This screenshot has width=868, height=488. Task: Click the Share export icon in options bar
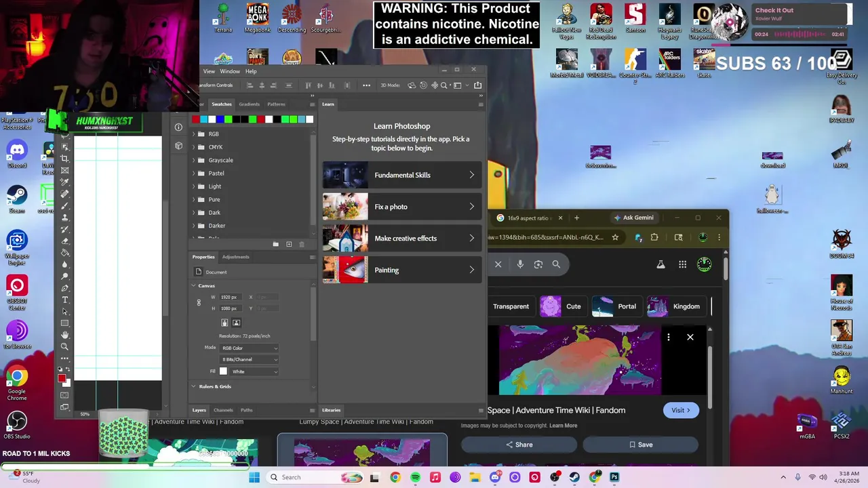click(x=477, y=85)
